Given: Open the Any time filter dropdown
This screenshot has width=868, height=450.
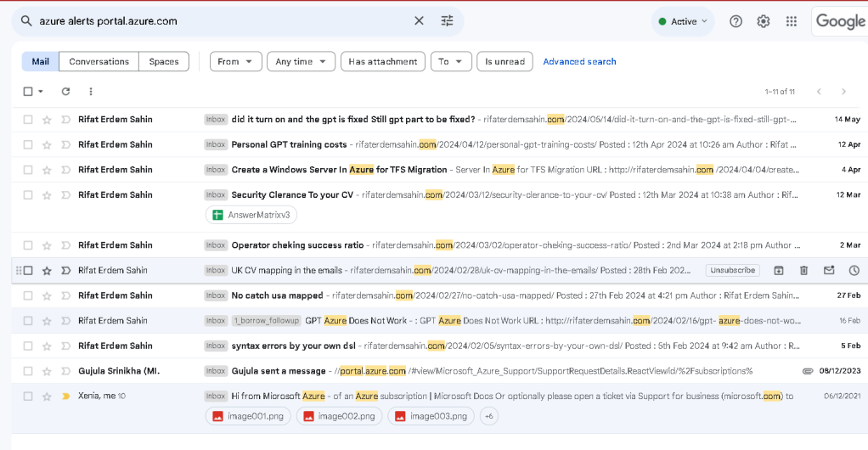Looking at the screenshot, I should coord(301,61).
